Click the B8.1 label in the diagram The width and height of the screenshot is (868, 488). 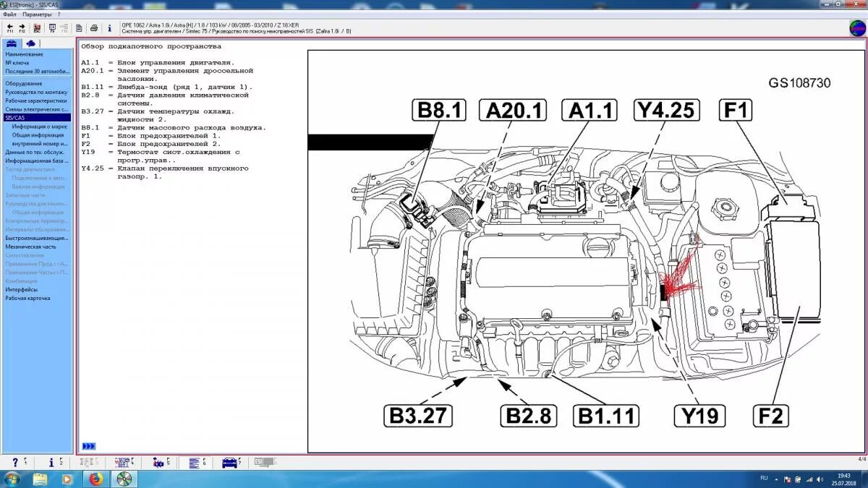439,110
